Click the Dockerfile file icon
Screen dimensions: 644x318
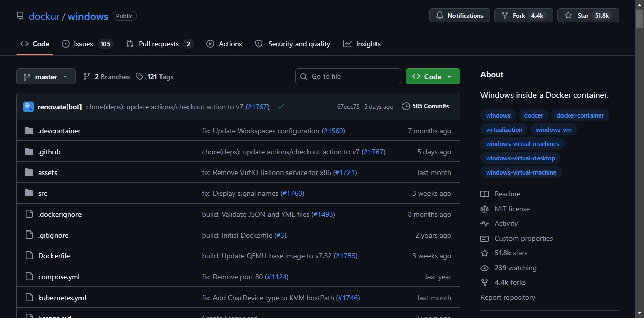[x=29, y=256]
